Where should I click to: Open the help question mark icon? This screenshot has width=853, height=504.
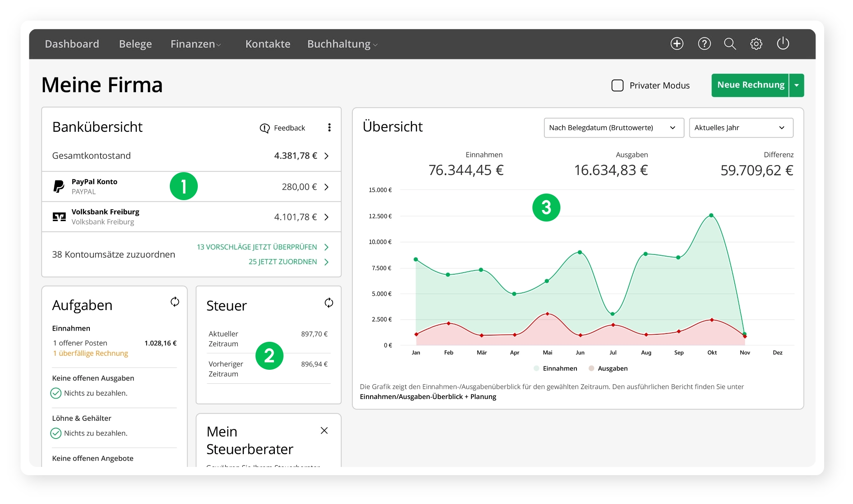click(x=704, y=44)
